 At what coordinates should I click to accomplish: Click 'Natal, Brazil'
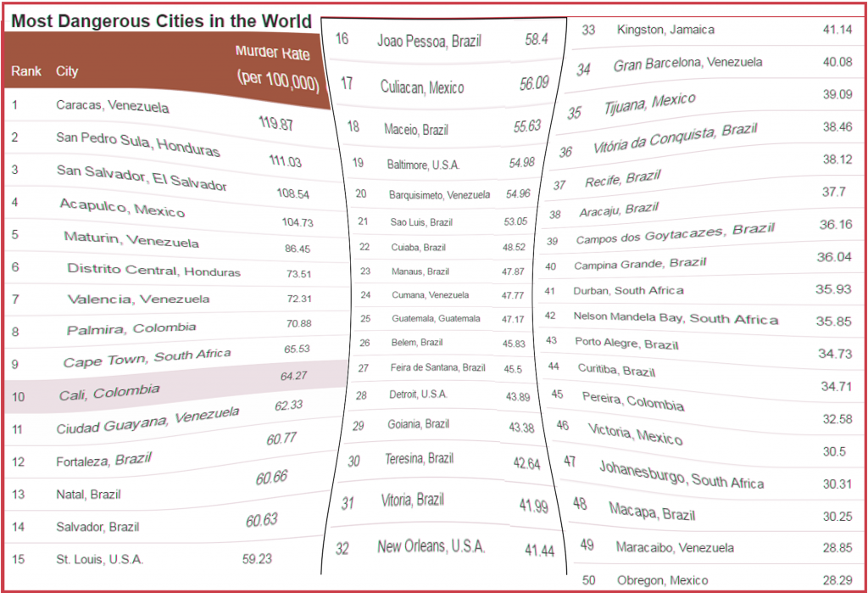pos(88,495)
